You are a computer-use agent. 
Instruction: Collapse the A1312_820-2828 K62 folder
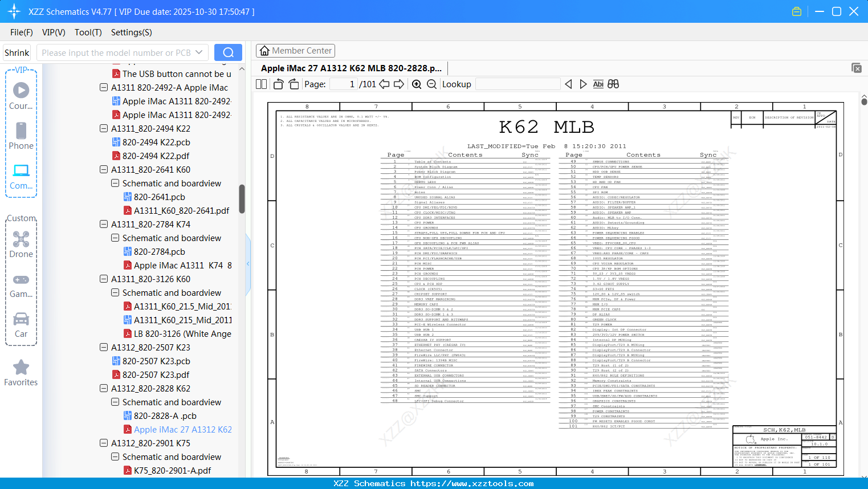click(104, 389)
